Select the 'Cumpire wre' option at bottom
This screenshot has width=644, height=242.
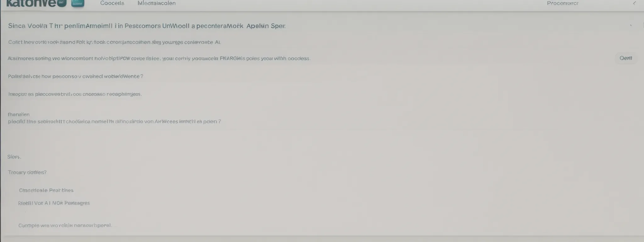(65, 225)
